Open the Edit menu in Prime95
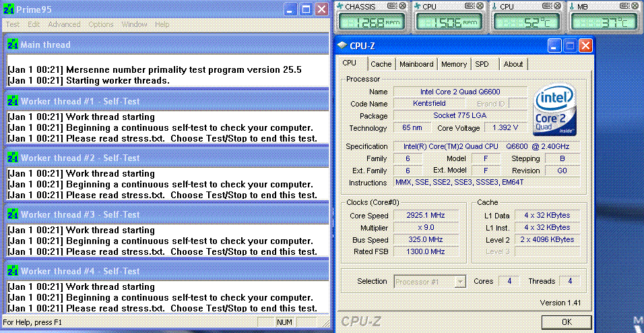Screen dimensions: 644x333 point(34,24)
